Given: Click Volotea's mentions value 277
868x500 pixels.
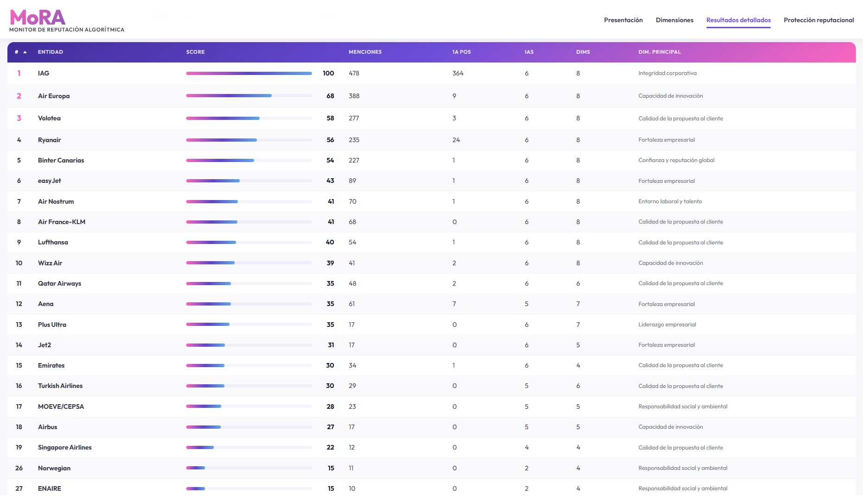Looking at the screenshot, I should click(x=354, y=119).
